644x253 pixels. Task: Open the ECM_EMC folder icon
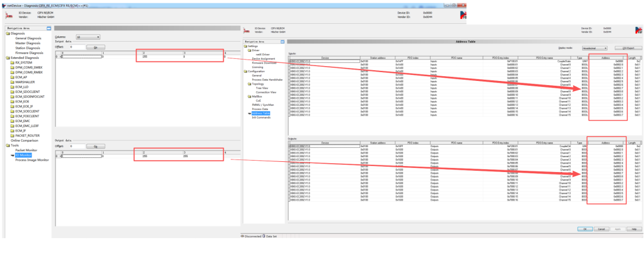13,121
